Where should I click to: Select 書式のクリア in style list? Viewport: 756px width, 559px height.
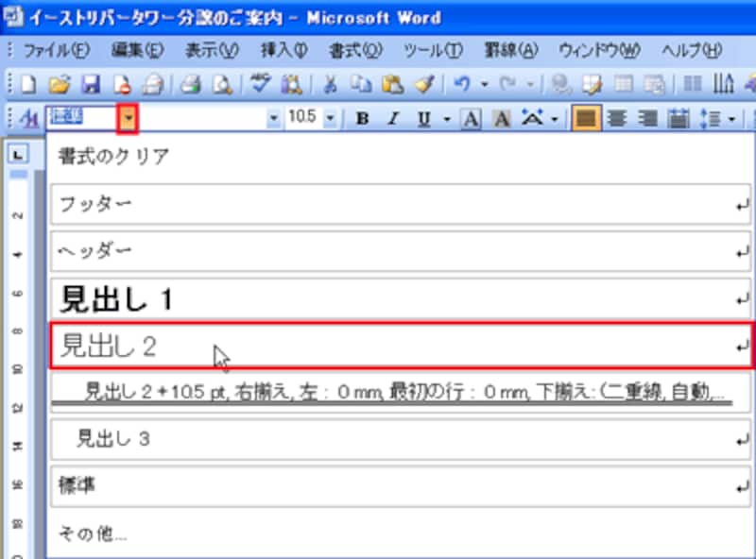pyautogui.click(x=113, y=157)
